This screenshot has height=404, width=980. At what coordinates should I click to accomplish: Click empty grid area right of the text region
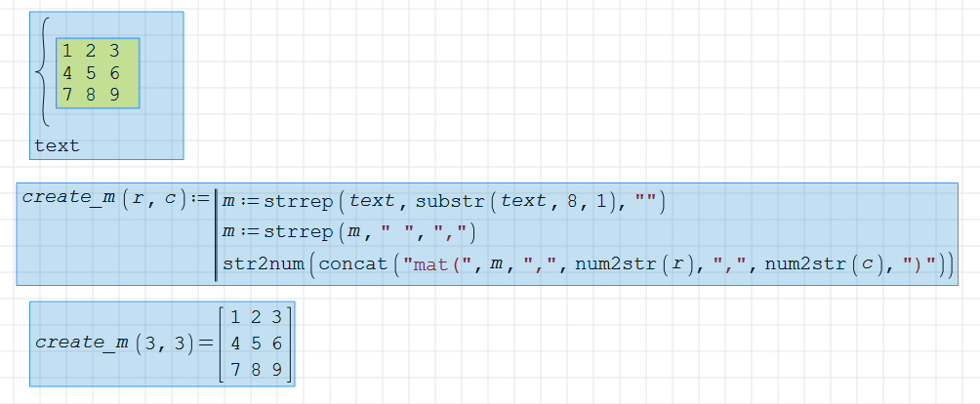tap(488, 88)
